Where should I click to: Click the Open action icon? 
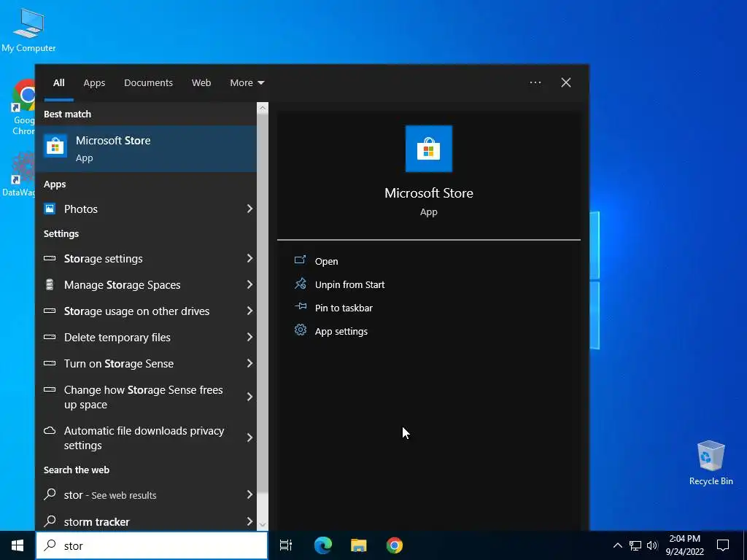(300, 260)
